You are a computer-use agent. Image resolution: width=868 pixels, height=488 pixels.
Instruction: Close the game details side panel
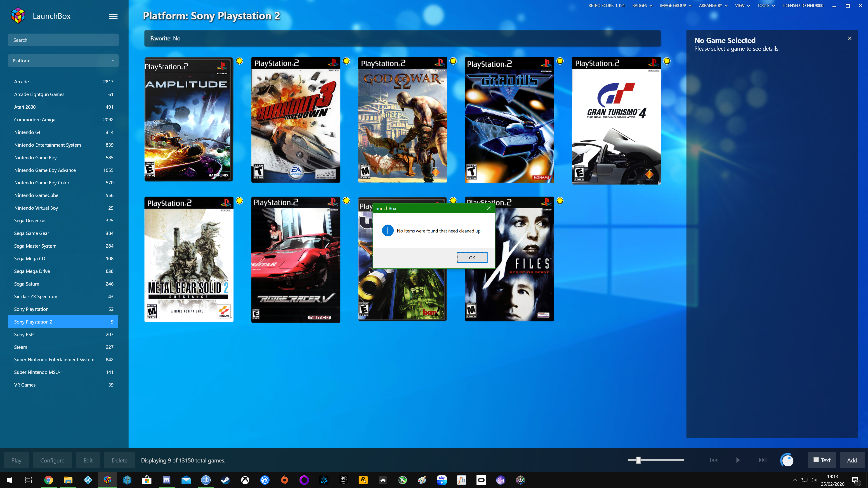click(849, 38)
